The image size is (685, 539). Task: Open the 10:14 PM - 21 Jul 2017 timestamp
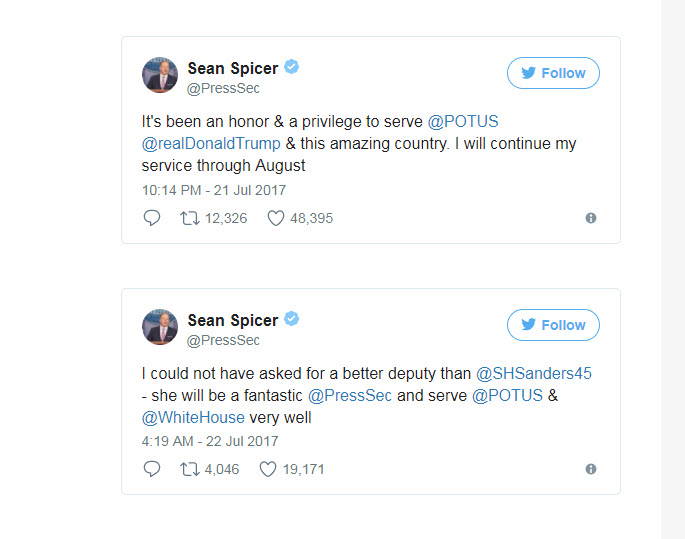click(214, 190)
